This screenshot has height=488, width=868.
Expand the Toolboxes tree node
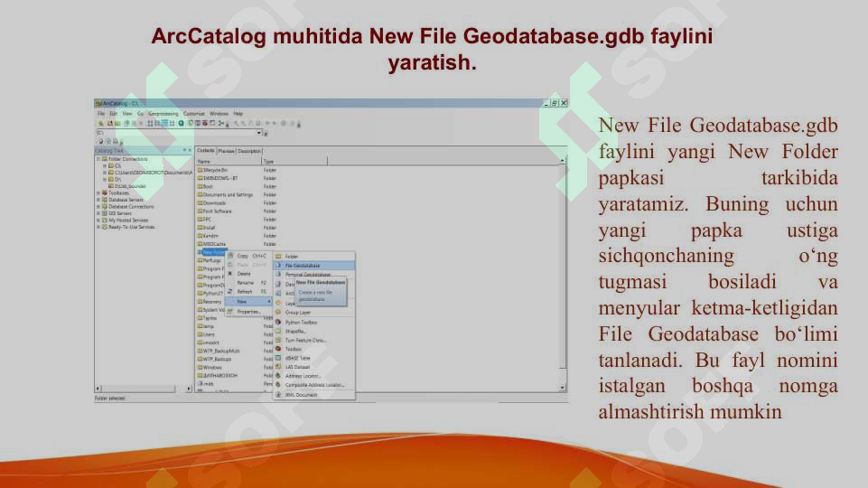coord(98,192)
